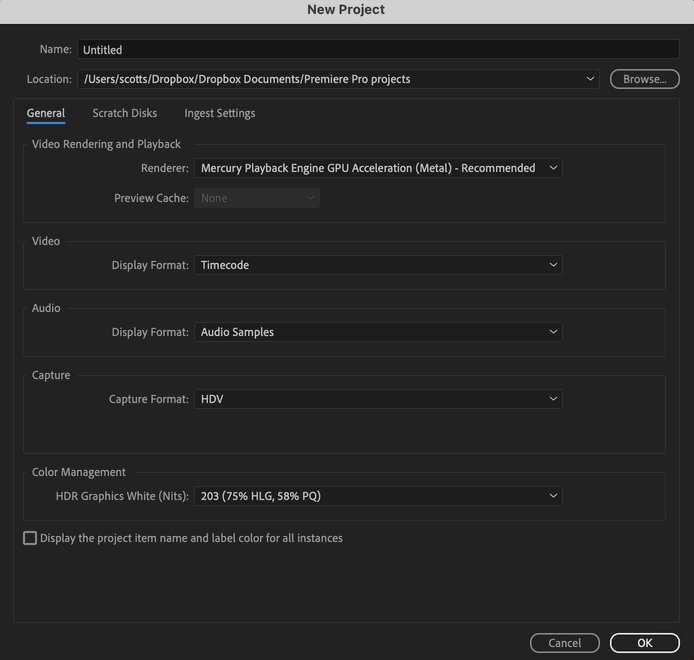The height and width of the screenshot is (660, 694).
Task: Click the Cancel button
Action: coord(565,643)
